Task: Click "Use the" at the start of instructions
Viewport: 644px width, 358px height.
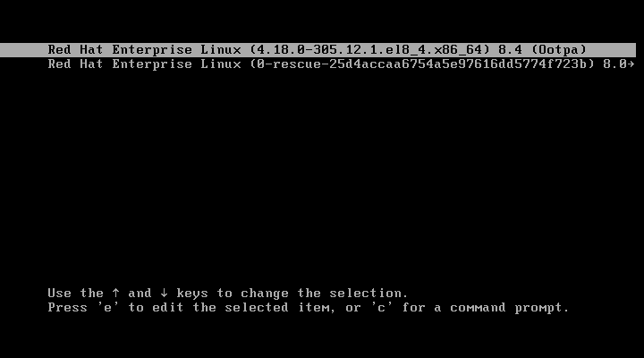Action: click(x=75, y=293)
